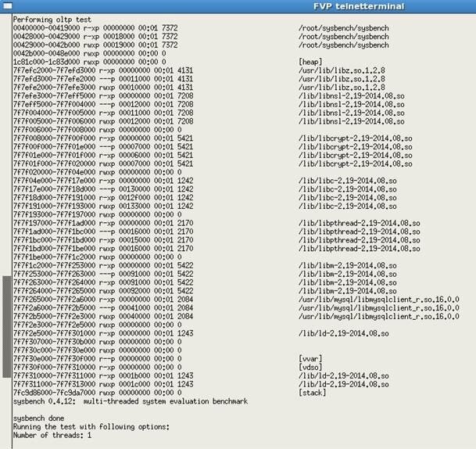
Task: Select the address range 7f7f2a6000-7f7f2b5000
Action: (55, 308)
